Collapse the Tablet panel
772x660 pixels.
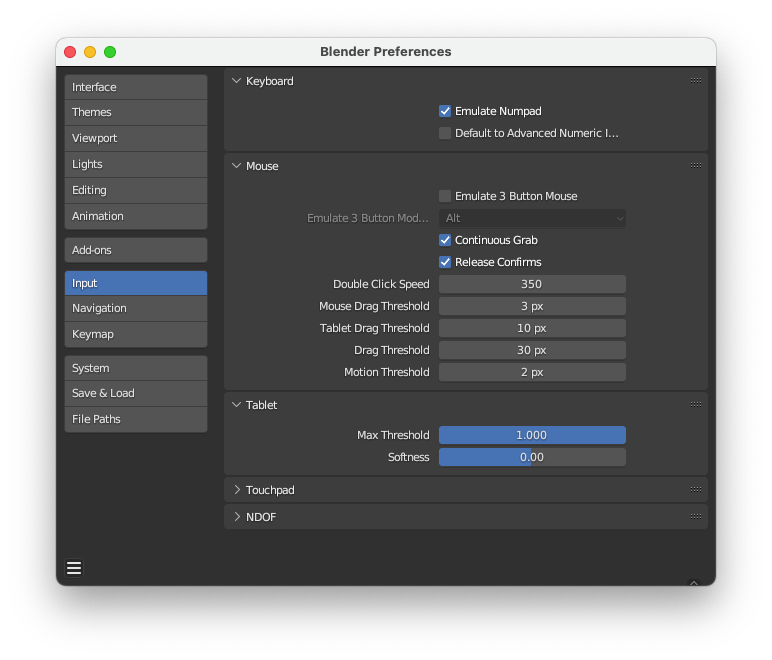[x=236, y=405]
